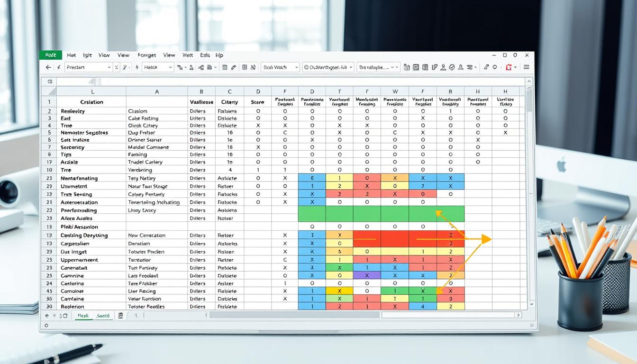Click the circular clock-like icon in right toolbar group
The image size is (637, 364).
click(x=452, y=67)
